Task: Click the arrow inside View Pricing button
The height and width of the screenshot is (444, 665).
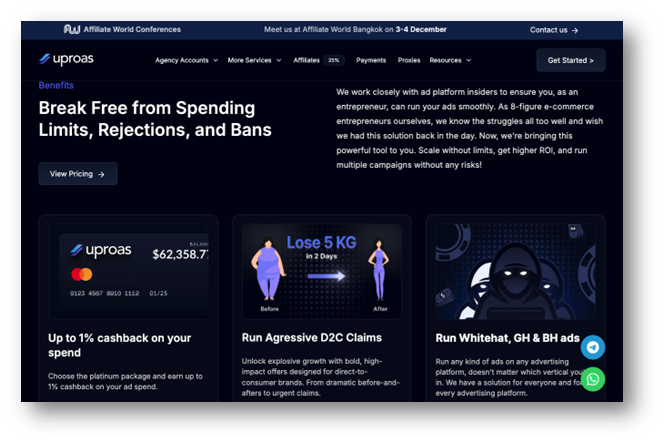Action: (x=101, y=174)
